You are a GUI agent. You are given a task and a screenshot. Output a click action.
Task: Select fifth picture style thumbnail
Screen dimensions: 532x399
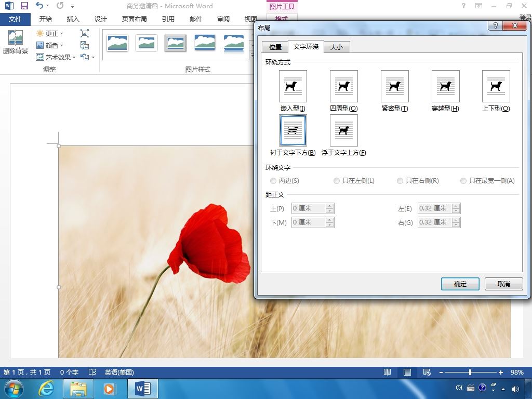click(234, 43)
